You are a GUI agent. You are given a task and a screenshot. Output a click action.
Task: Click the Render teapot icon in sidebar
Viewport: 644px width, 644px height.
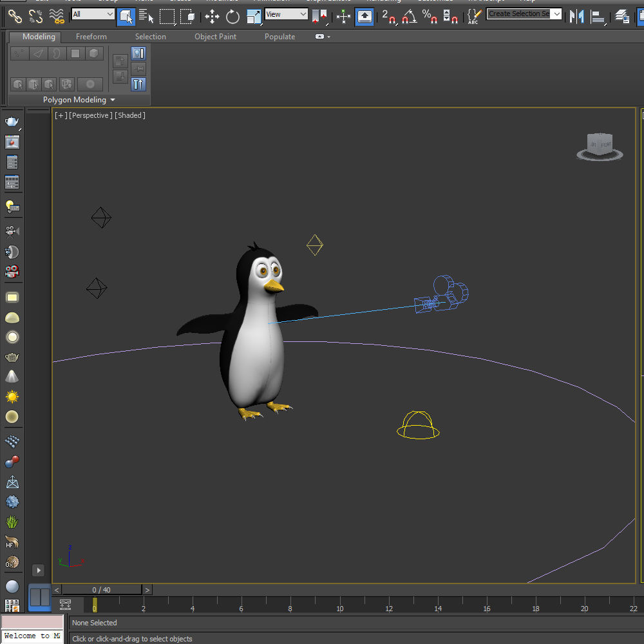click(x=12, y=122)
